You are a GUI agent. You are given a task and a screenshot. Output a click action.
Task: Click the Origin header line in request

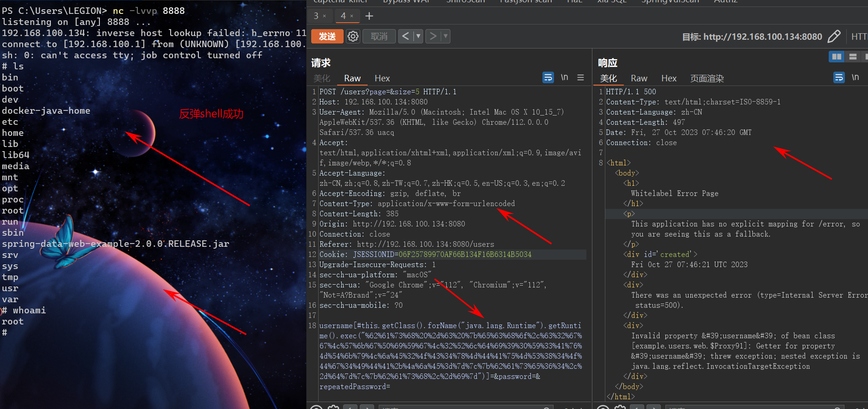click(x=392, y=224)
